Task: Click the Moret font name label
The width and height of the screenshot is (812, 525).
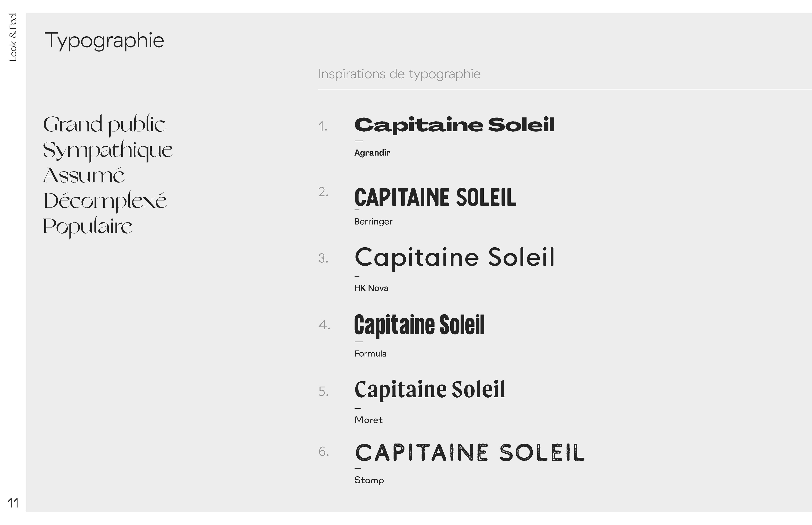Action: [x=369, y=420]
